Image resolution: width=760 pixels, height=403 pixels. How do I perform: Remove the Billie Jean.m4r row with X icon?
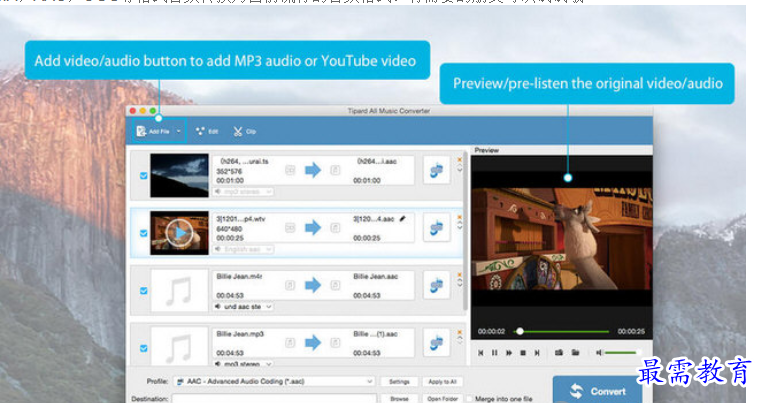point(459,274)
